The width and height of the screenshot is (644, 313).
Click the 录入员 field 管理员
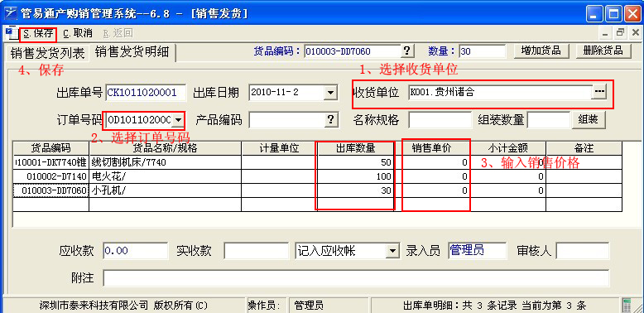tap(478, 250)
